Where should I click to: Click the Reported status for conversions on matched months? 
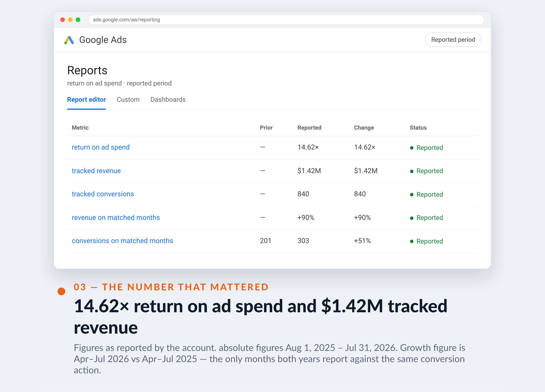click(x=427, y=241)
